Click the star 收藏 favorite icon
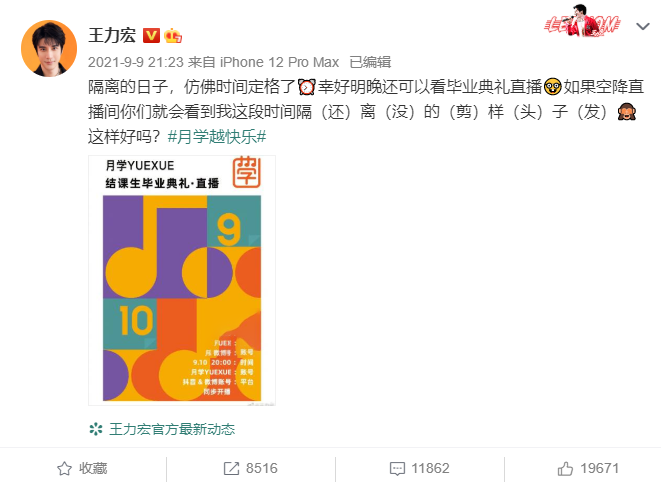 tap(64, 468)
